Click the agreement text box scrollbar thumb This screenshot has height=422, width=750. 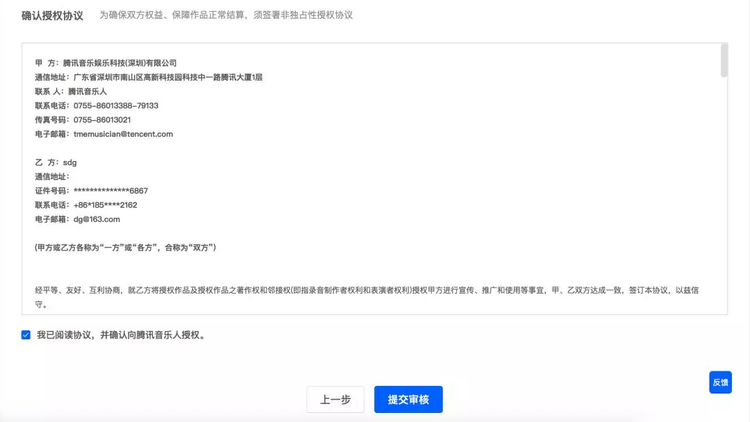click(724, 60)
